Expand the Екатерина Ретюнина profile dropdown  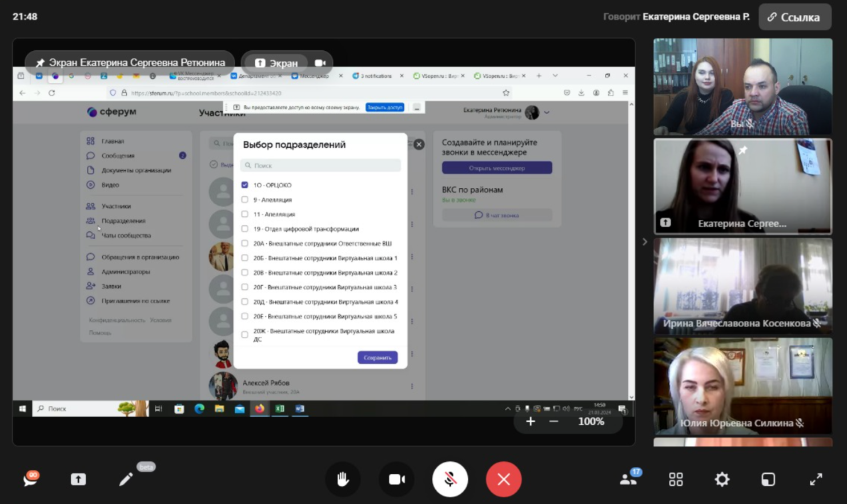pyautogui.click(x=547, y=112)
